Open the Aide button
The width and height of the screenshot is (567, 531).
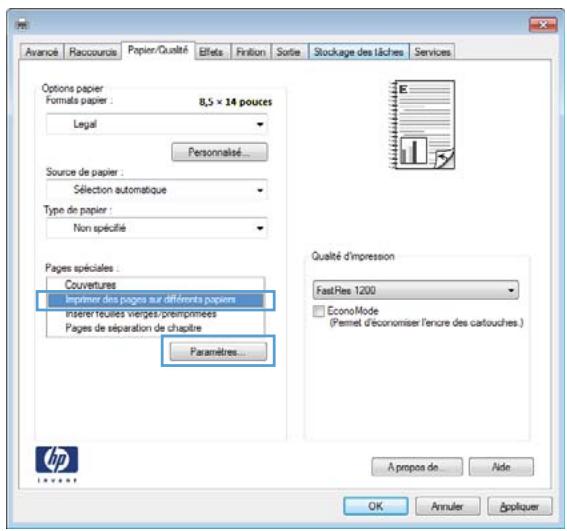(501, 467)
